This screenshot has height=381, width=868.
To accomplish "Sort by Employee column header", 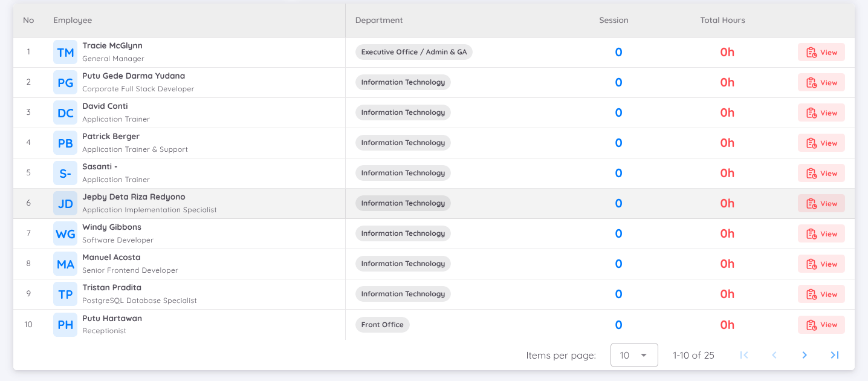I will [73, 21].
